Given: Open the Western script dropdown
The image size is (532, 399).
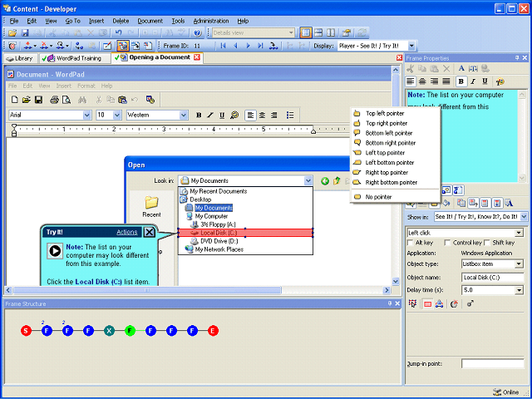Looking at the screenshot, I should [184, 115].
